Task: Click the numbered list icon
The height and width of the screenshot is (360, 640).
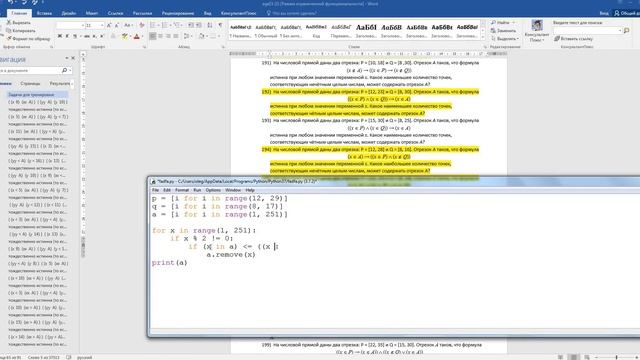Action: tap(165, 25)
